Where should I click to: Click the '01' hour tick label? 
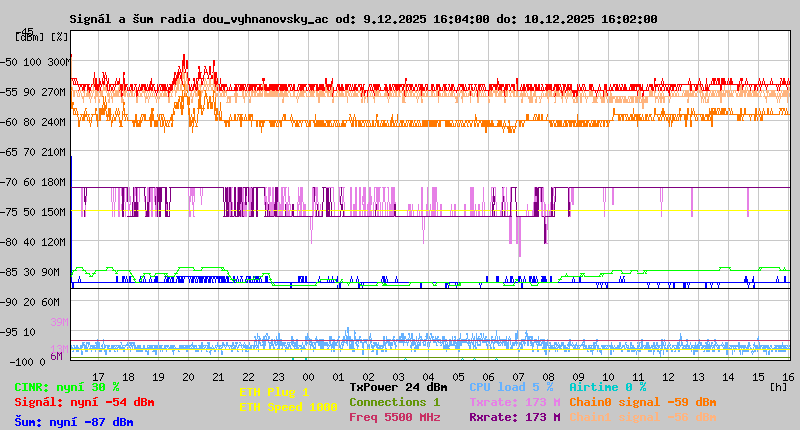338,377
